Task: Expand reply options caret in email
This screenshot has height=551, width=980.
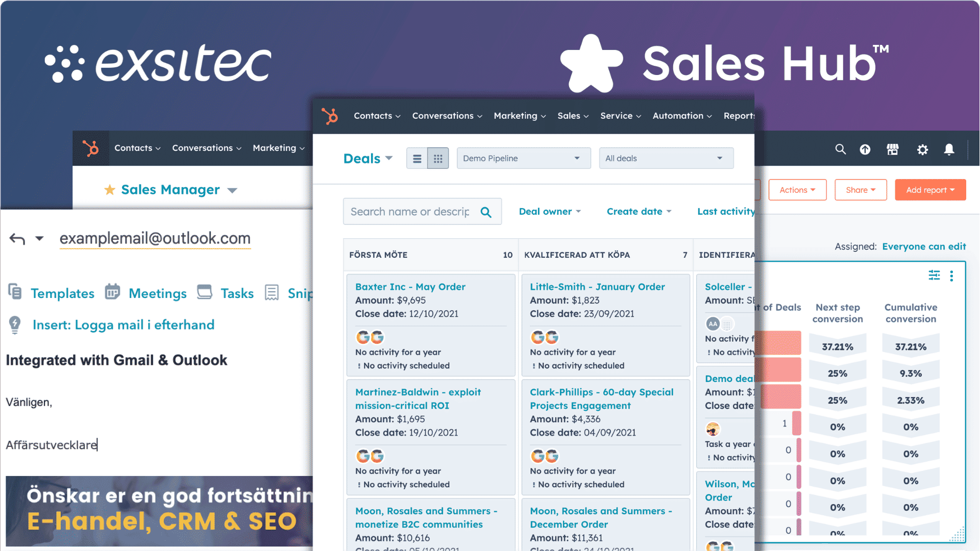Action: [39, 238]
